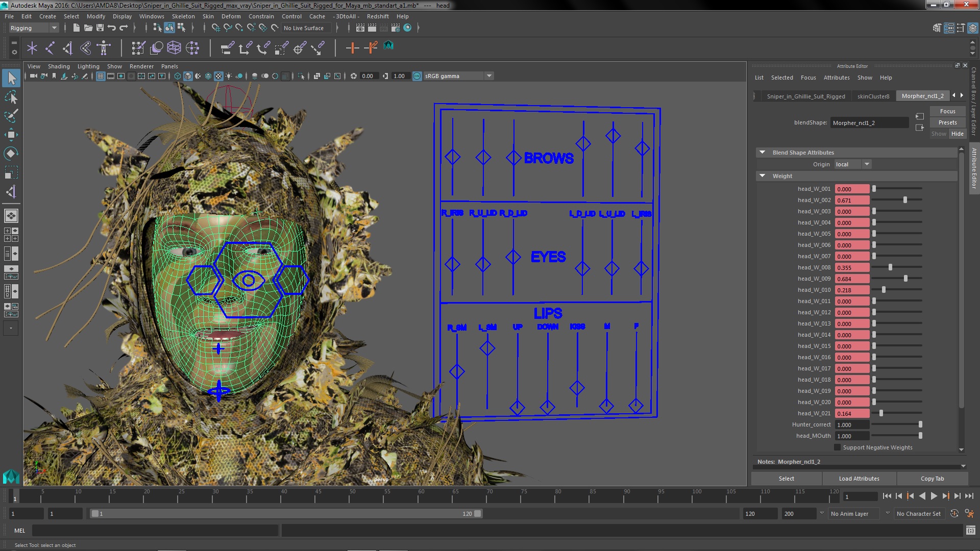Click the Lattice deformer shelf icon
The image size is (980, 551).
[174, 48]
